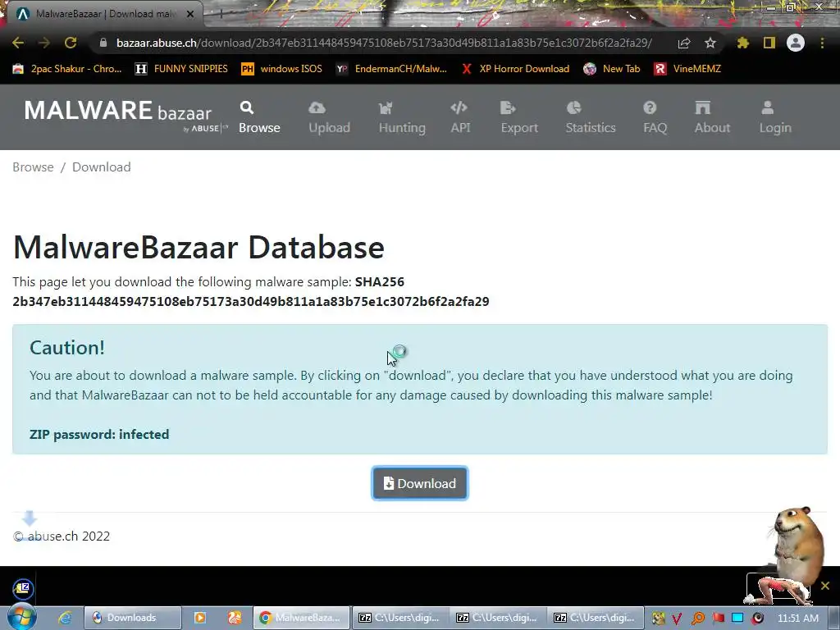Screen dimensions: 840x630
Task: Click ZIP password: infected text
Action: pyautogui.click(x=99, y=435)
